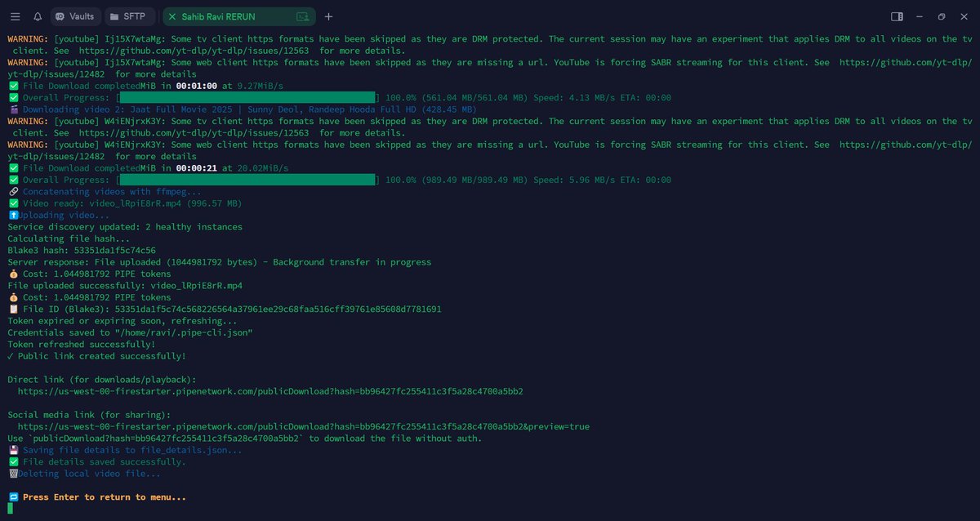Click the 'Speed: 4.13 MB/s ETA: 00:00' text
The height and width of the screenshot is (521, 980).
604,97
